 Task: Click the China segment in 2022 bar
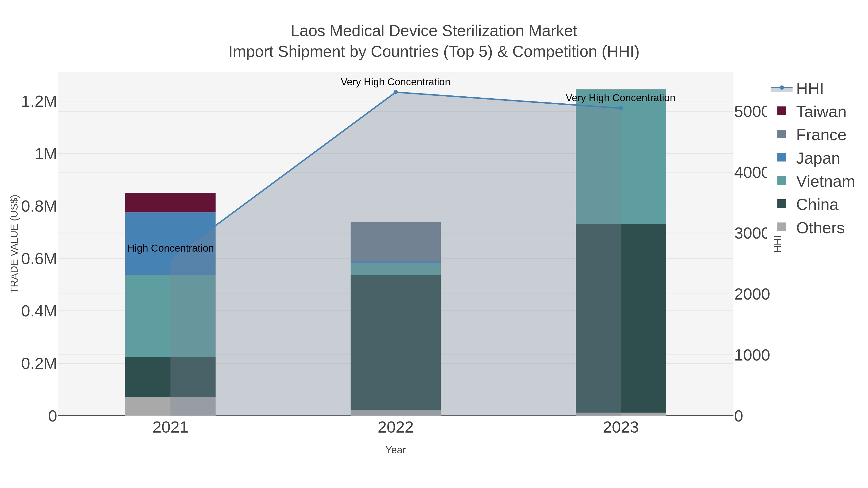[x=396, y=343]
